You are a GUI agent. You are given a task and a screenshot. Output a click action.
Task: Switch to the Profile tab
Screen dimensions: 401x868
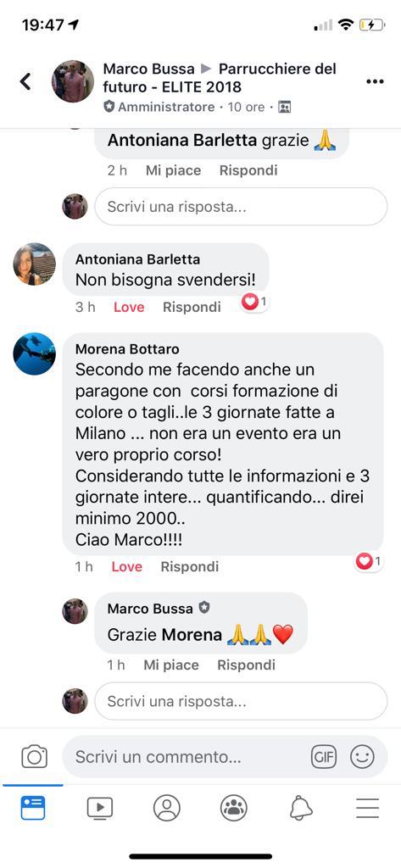pos(167,808)
